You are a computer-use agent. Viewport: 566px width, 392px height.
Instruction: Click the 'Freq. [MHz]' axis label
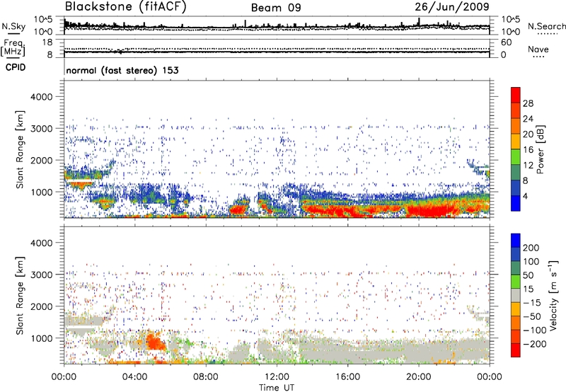(13, 47)
